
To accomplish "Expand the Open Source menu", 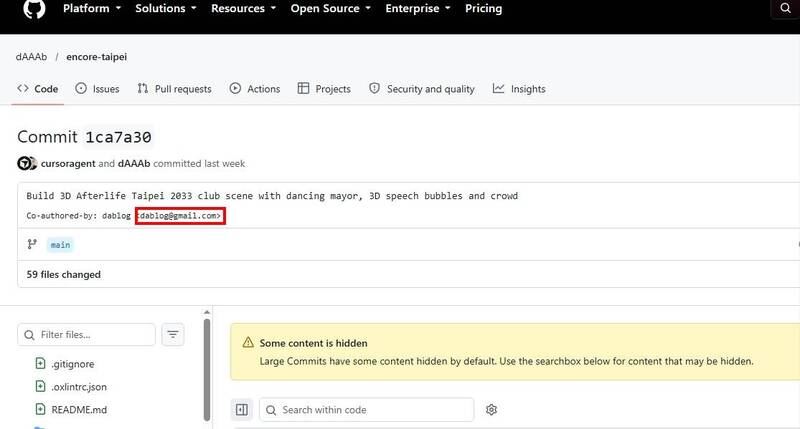I will 331,8.
